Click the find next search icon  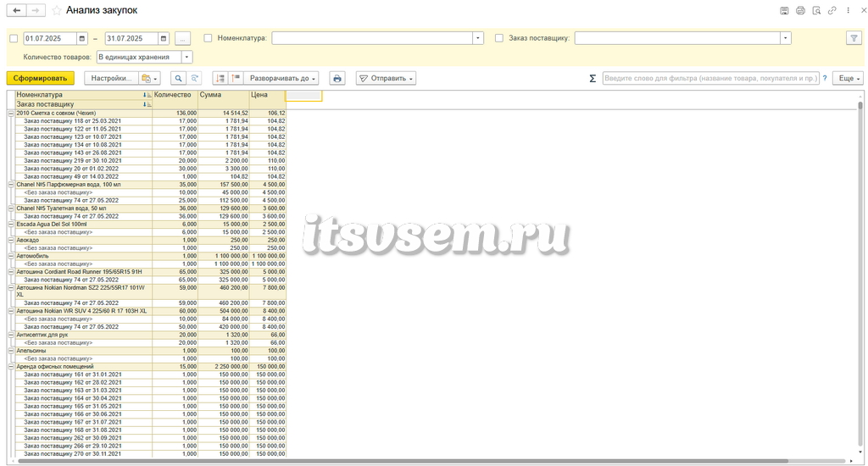tap(194, 79)
